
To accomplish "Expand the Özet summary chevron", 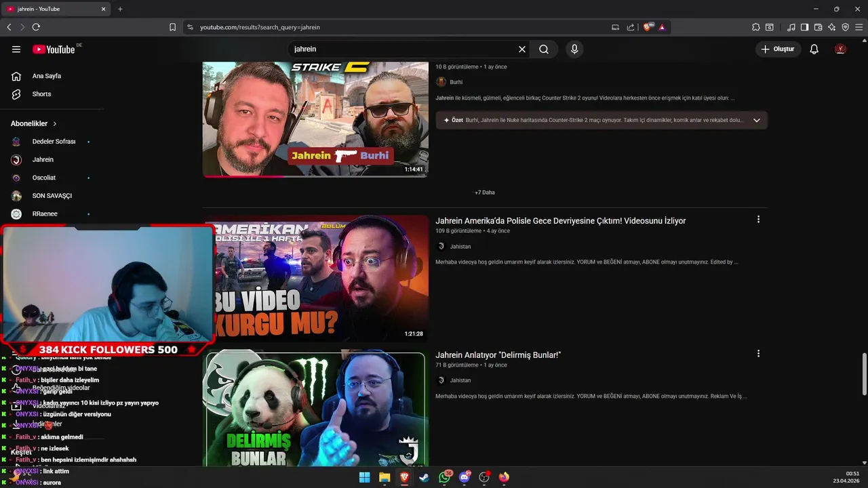I will point(757,120).
